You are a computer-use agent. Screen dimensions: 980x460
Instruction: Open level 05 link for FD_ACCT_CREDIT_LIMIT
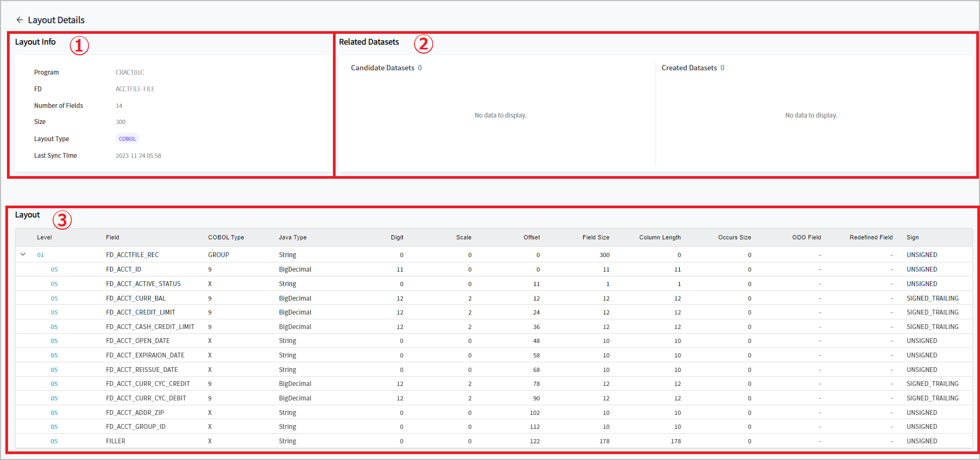coord(54,312)
